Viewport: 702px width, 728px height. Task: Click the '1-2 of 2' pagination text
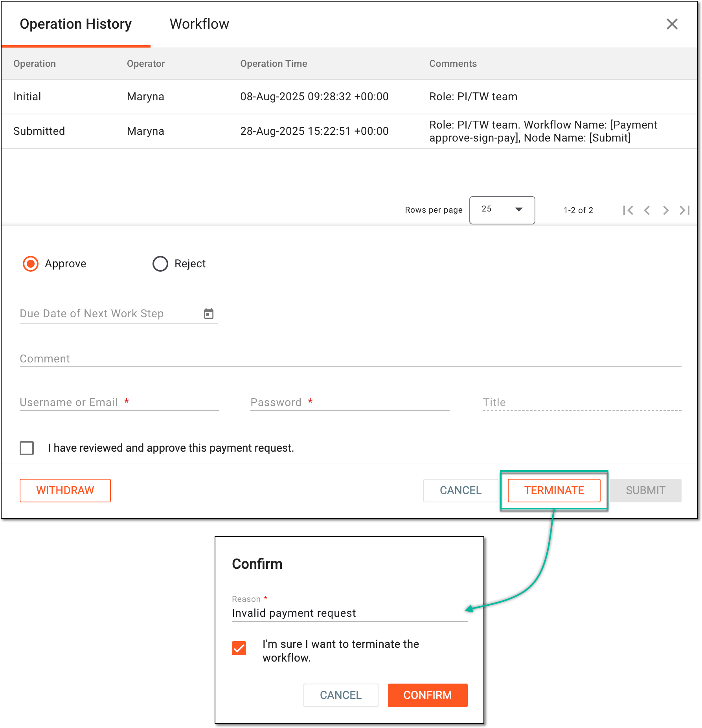(x=578, y=210)
